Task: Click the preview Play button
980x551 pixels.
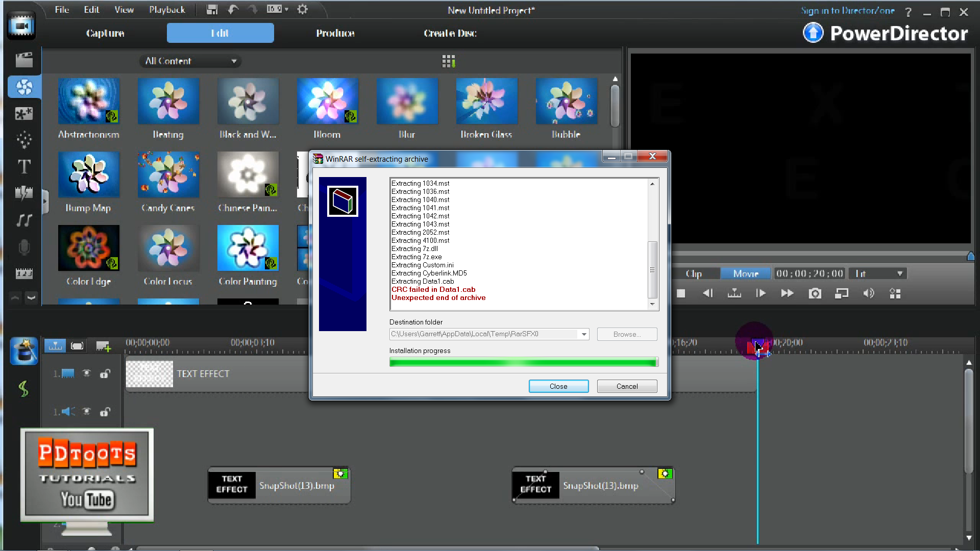Action: (761, 293)
